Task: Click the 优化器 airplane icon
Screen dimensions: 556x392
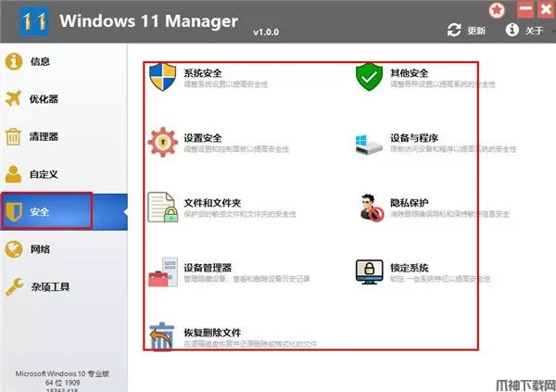Action: pyautogui.click(x=14, y=98)
